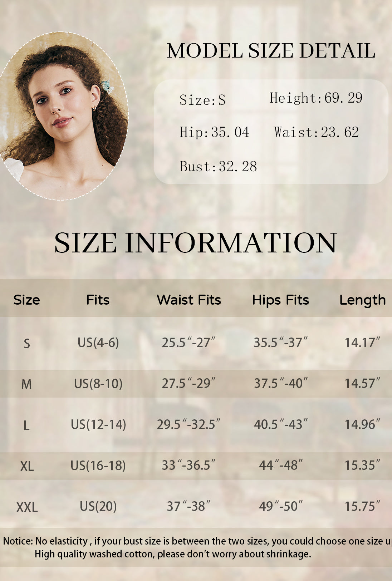The width and height of the screenshot is (392, 581).
Task: Click the washed cotton shrinkage notice line
Action: pos(173,554)
